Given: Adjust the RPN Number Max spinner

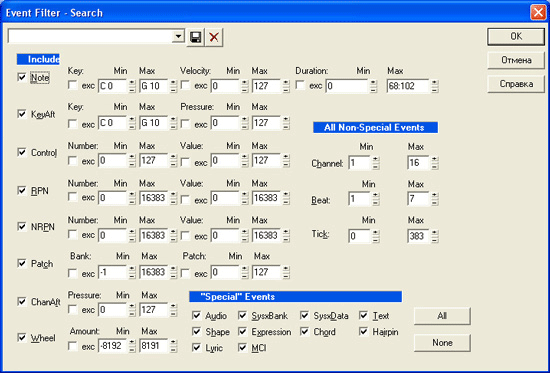Looking at the screenshot, I should (x=173, y=198).
